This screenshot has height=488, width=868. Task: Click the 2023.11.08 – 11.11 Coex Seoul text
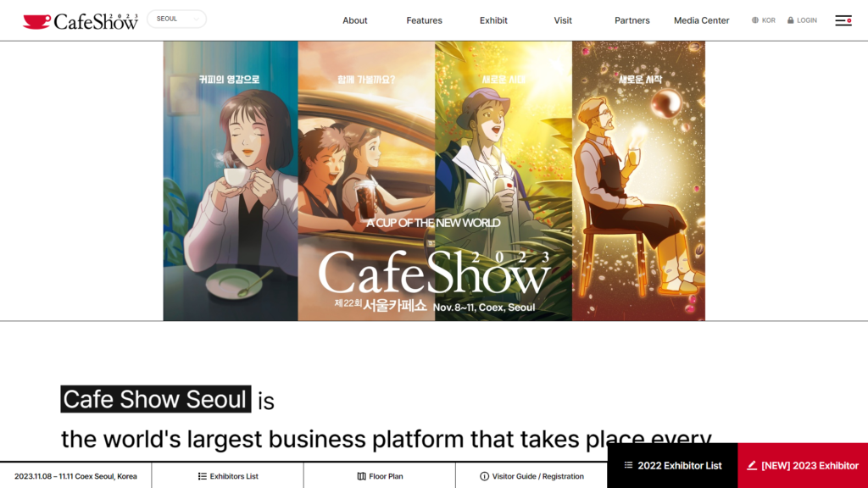coord(75,476)
